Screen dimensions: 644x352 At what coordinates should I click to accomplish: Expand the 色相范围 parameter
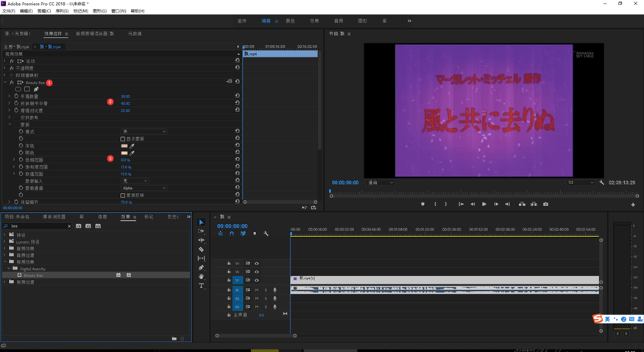click(14, 159)
